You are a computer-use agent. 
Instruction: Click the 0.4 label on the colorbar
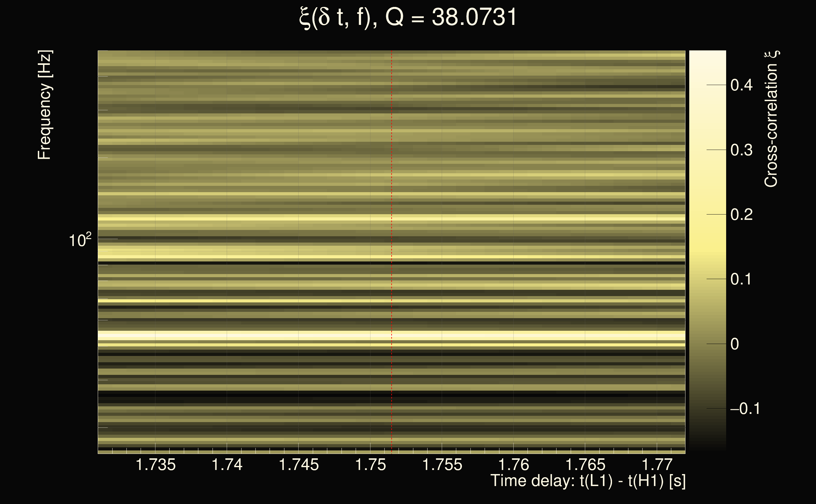point(741,85)
